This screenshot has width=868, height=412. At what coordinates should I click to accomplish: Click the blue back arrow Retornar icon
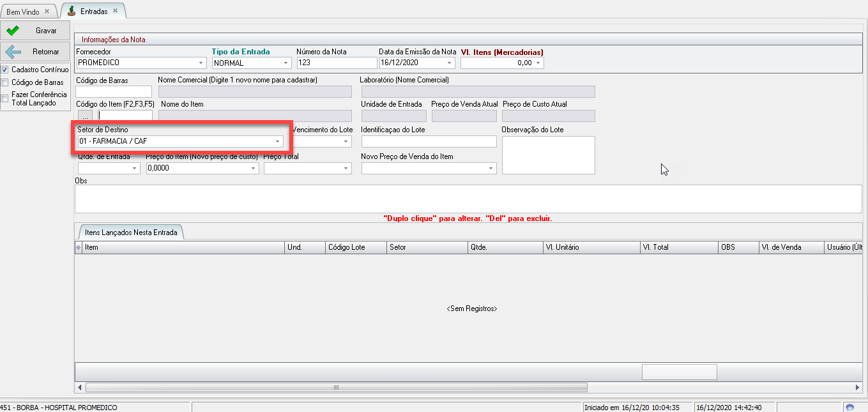click(x=13, y=52)
